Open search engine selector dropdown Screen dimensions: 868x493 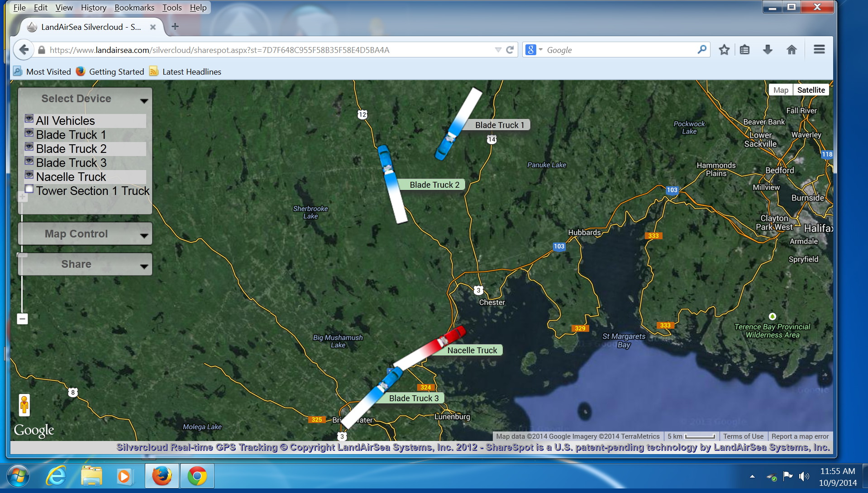point(534,50)
